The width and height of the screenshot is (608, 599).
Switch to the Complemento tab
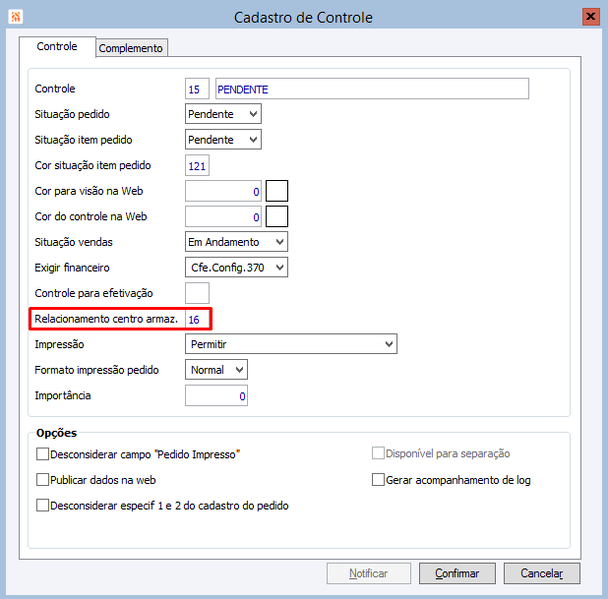click(x=131, y=48)
